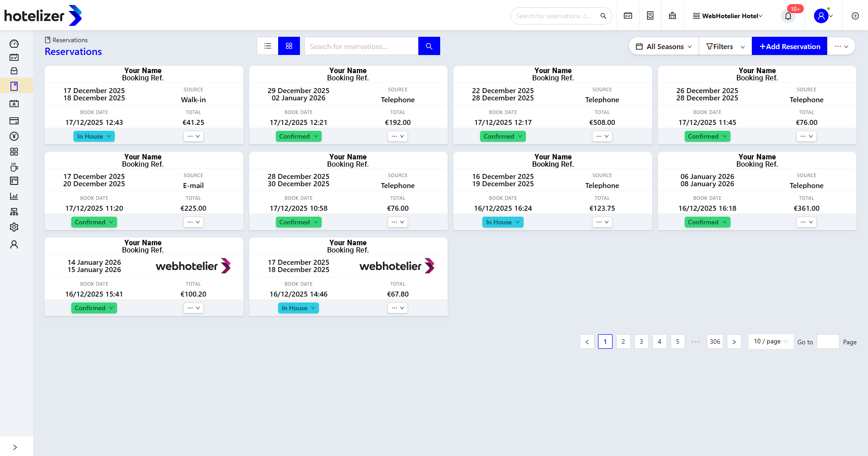The height and width of the screenshot is (456, 868).
Task: Expand the Filters dropdown
Action: [x=725, y=46]
